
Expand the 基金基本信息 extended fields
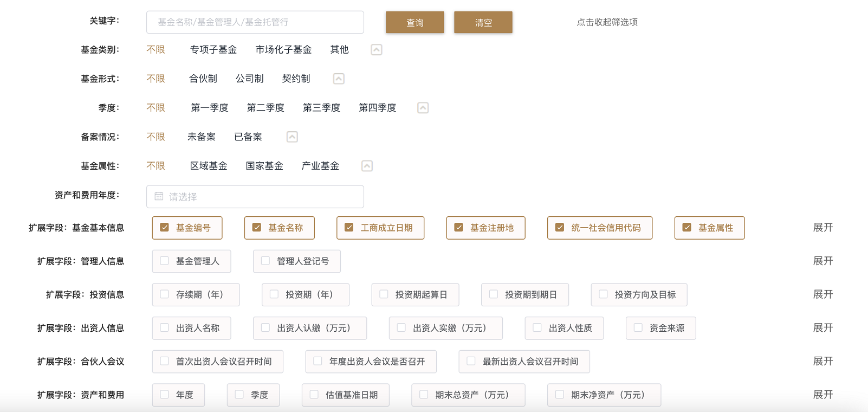tap(823, 228)
